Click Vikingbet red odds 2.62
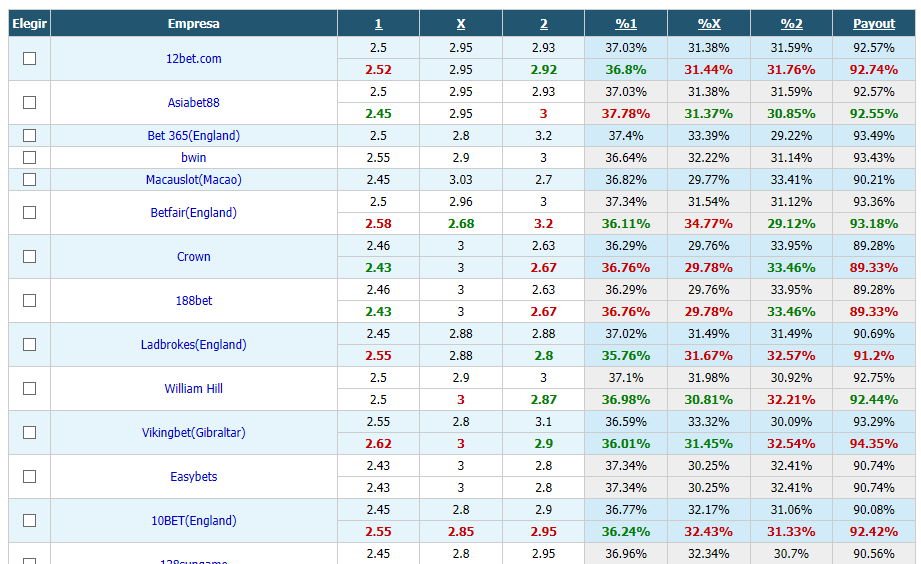The width and height of the screenshot is (921, 564). (x=378, y=444)
